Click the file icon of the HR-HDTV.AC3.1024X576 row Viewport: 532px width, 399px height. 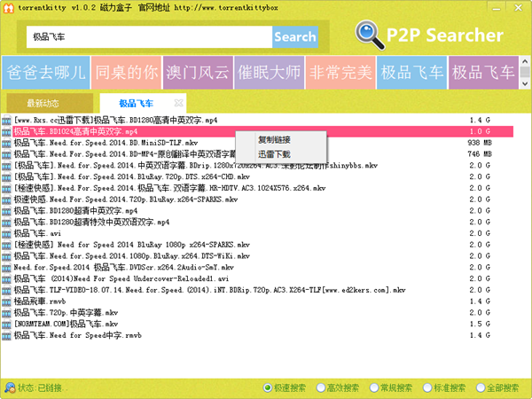pyautogui.click(x=6, y=188)
